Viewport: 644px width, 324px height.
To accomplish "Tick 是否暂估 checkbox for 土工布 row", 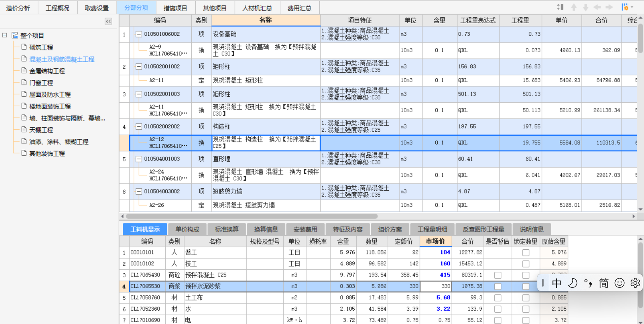I will click(x=498, y=298).
